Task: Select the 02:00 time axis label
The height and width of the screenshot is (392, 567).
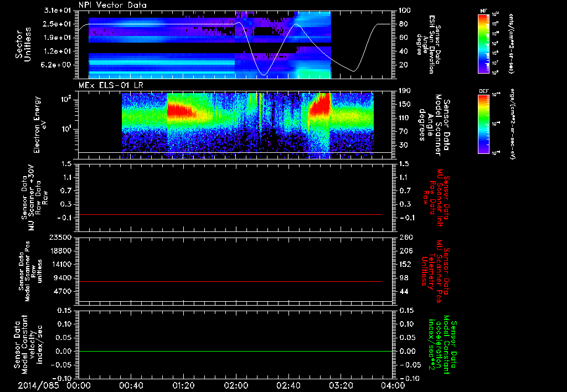Action: pyautogui.click(x=236, y=385)
